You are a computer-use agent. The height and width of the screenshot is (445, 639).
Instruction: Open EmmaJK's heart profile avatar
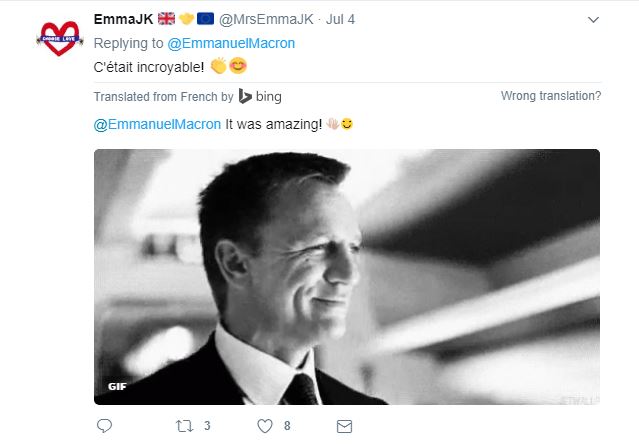point(59,38)
